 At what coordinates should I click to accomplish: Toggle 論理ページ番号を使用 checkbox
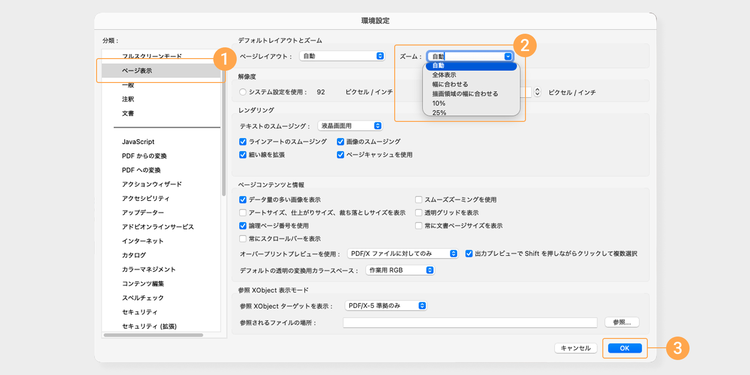243,225
